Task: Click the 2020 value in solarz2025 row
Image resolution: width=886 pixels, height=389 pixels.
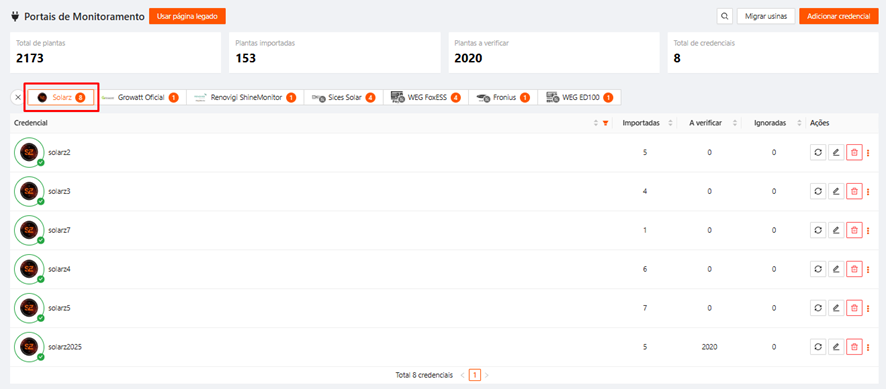Action: tap(709, 347)
